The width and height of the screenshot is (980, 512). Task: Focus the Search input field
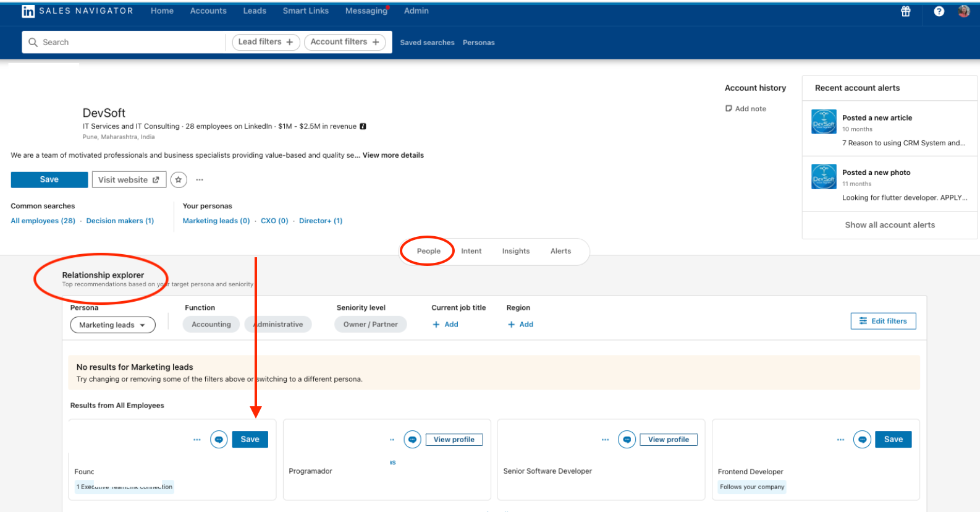point(124,42)
